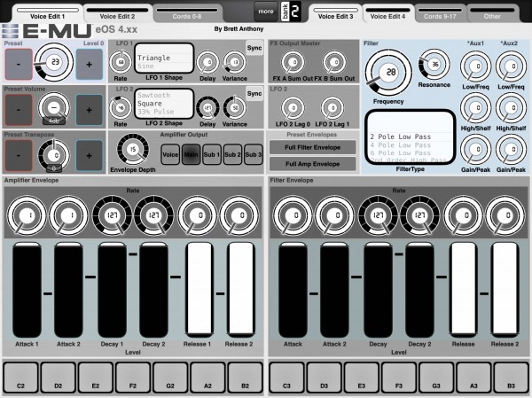The width and height of the screenshot is (532, 398).
Task: Click the FX A Sum Out knob
Action: [x=293, y=62]
